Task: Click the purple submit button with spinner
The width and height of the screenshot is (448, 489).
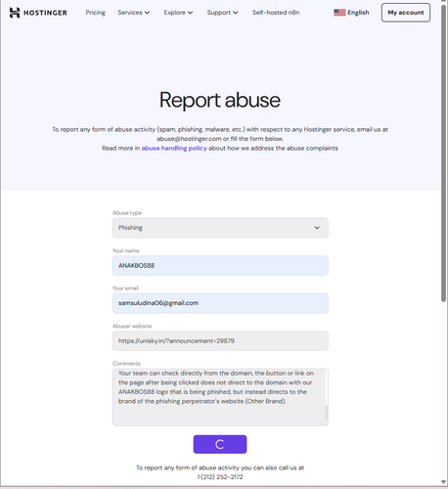Action: pyautogui.click(x=220, y=444)
